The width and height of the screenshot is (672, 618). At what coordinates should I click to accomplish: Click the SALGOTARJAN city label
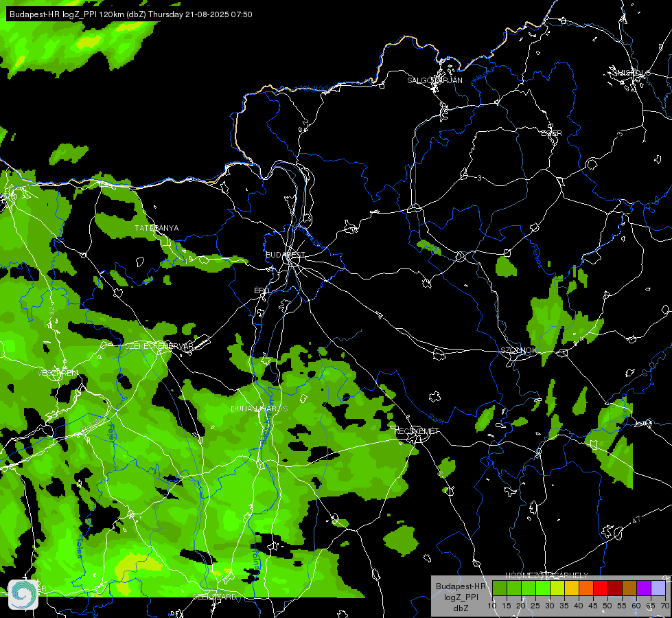pos(435,80)
